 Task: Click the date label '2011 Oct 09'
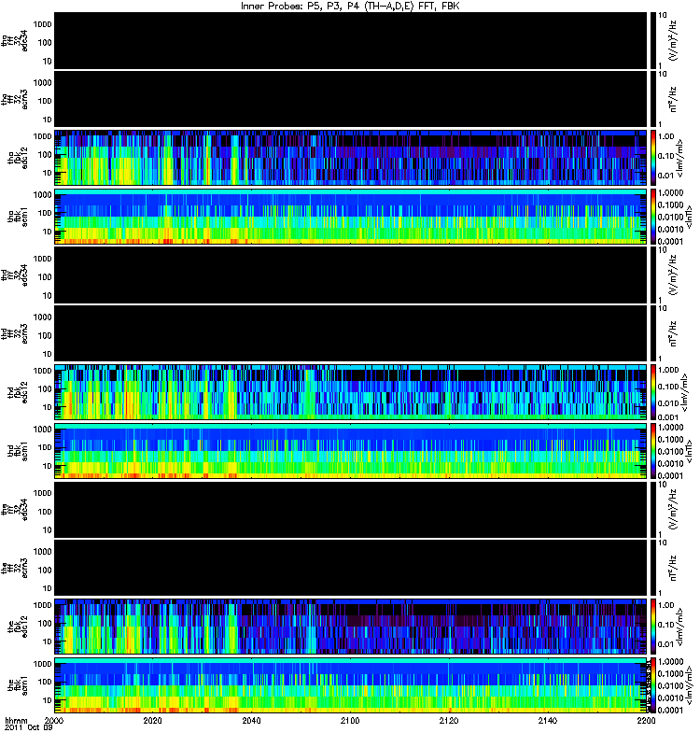(x=28, y=727)
